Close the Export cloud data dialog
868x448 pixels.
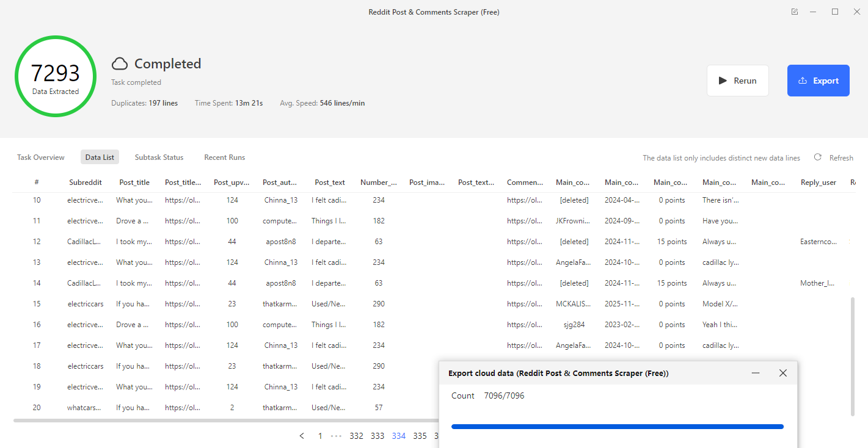coord(782,373)
